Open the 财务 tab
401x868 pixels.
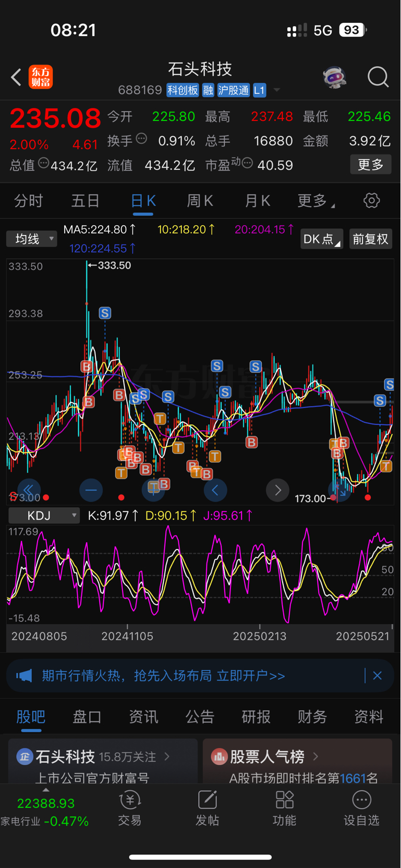tap(312, 717)
